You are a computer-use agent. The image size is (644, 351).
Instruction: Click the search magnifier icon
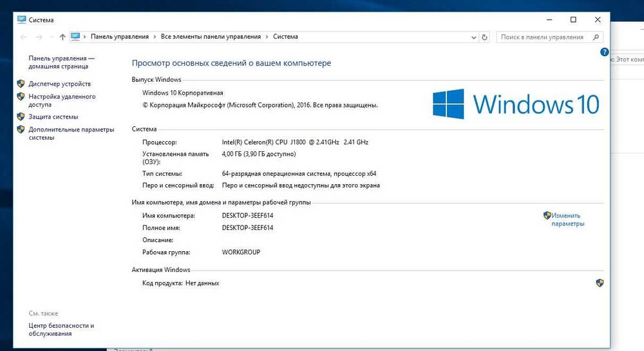click(596, 37)
